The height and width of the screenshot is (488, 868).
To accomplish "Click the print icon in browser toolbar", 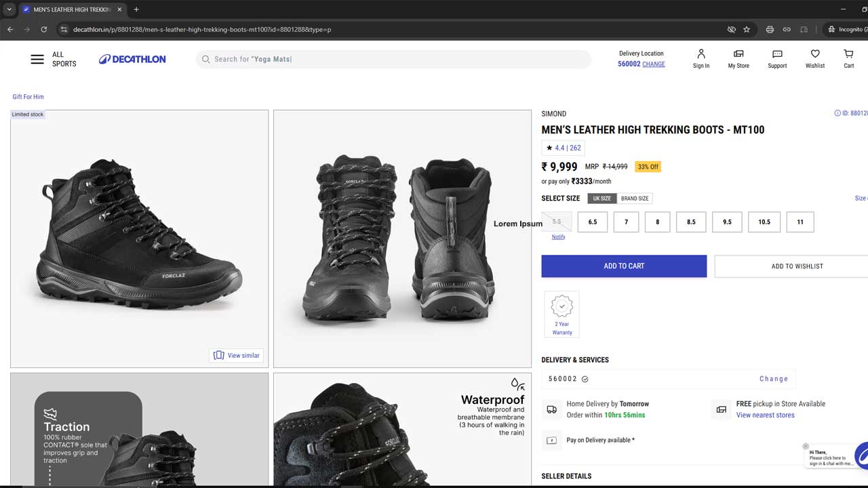I will tap(770, 29).
